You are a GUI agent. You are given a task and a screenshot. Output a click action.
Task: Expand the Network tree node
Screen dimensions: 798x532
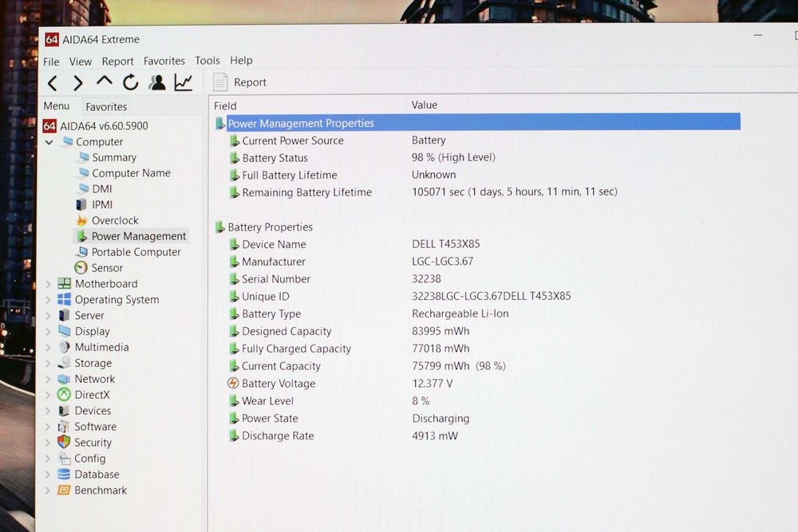point(49,379)
